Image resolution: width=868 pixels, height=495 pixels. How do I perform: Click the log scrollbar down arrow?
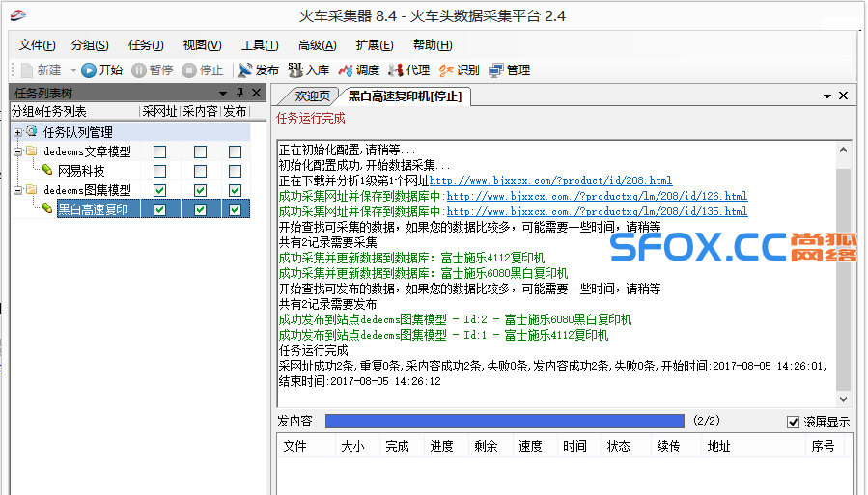coord(843,399)
